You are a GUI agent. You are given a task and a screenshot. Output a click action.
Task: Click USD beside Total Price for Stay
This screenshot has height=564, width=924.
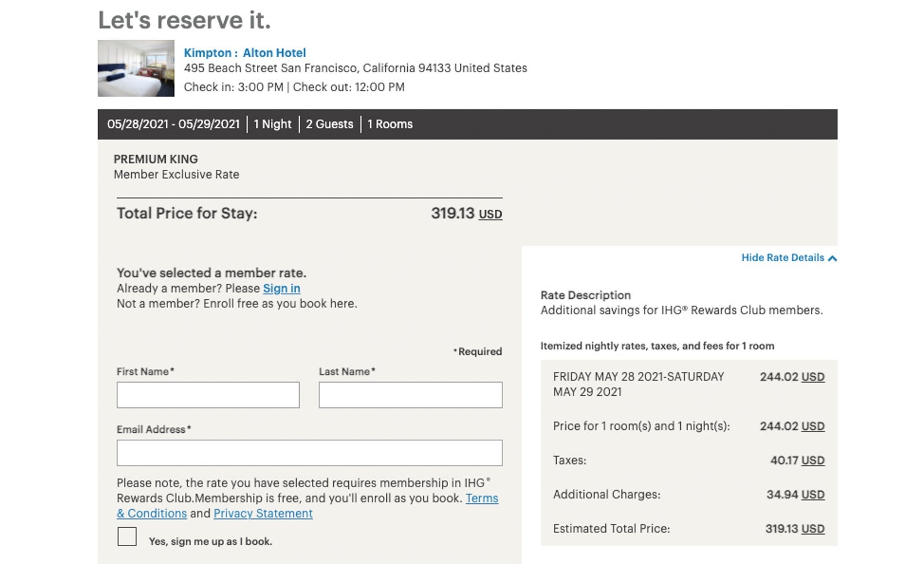tap(490, 214)
